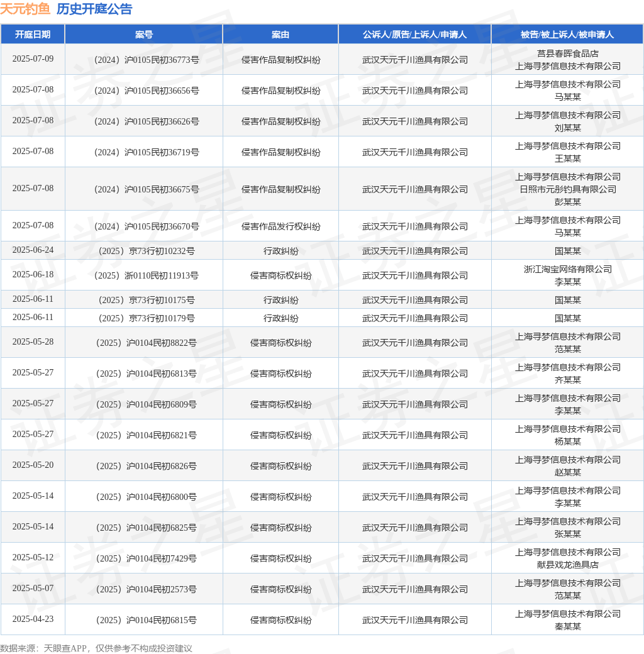The width and height of the screenshot is (644, 654).
Task: Click case number 沪0105民初36626号
Action: pos(162,121)
